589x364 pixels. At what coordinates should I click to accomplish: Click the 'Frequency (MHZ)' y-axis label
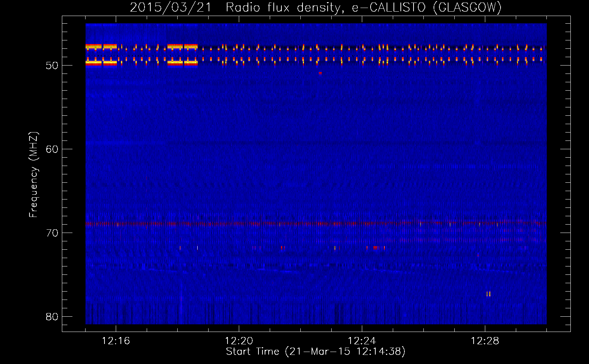pyautogui.click(x=33, y=174)
